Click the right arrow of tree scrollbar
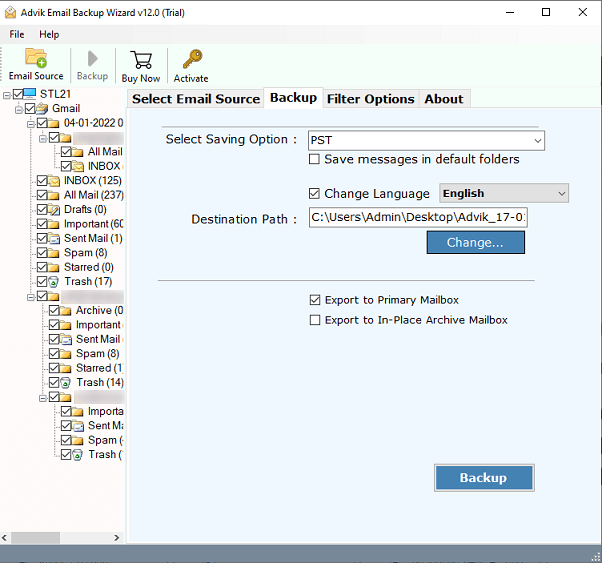This screenshot has height=563, width=602. coord(117,538)
